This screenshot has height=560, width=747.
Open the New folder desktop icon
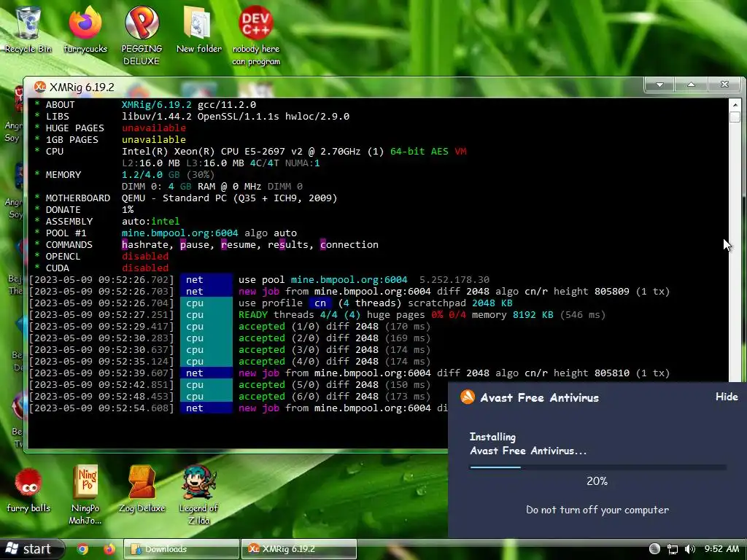[x=198, y=28]
